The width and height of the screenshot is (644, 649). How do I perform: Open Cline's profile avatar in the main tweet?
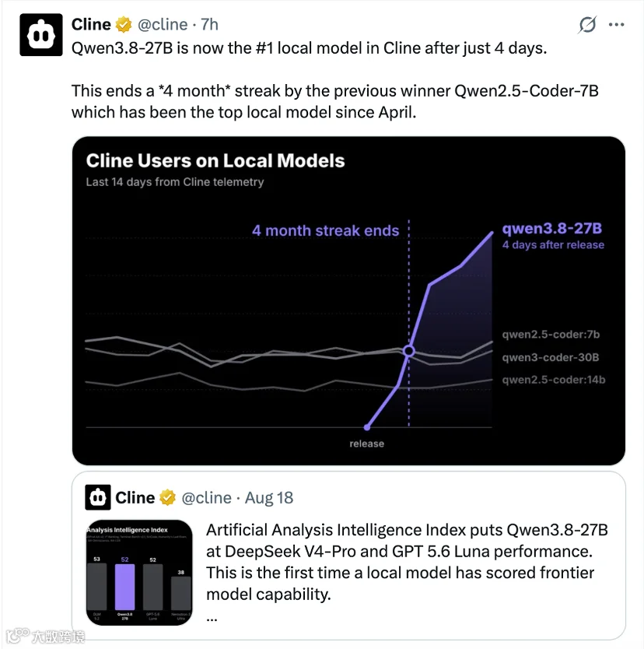pyautogui.click(x=41, y=35)
